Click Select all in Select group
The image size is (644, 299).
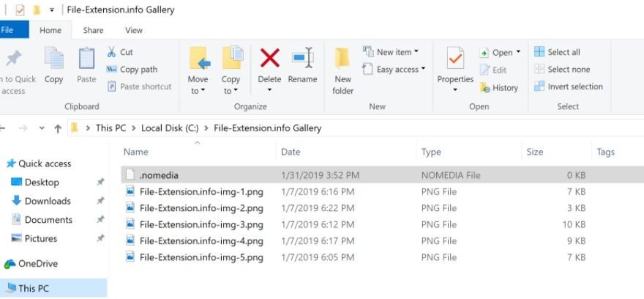(563, 52)
